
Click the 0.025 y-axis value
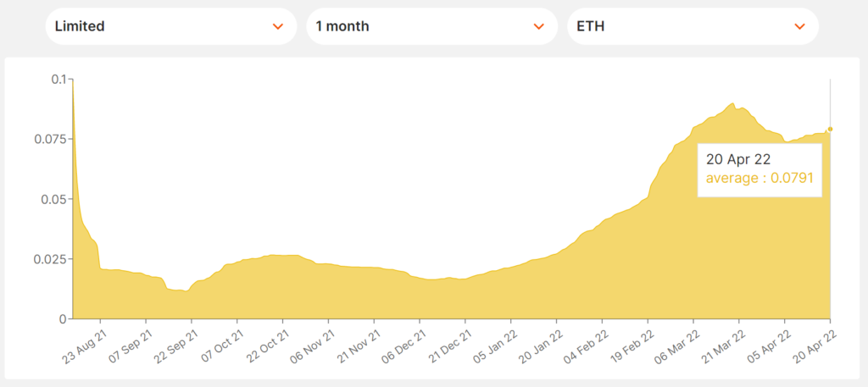coord(51,259)
